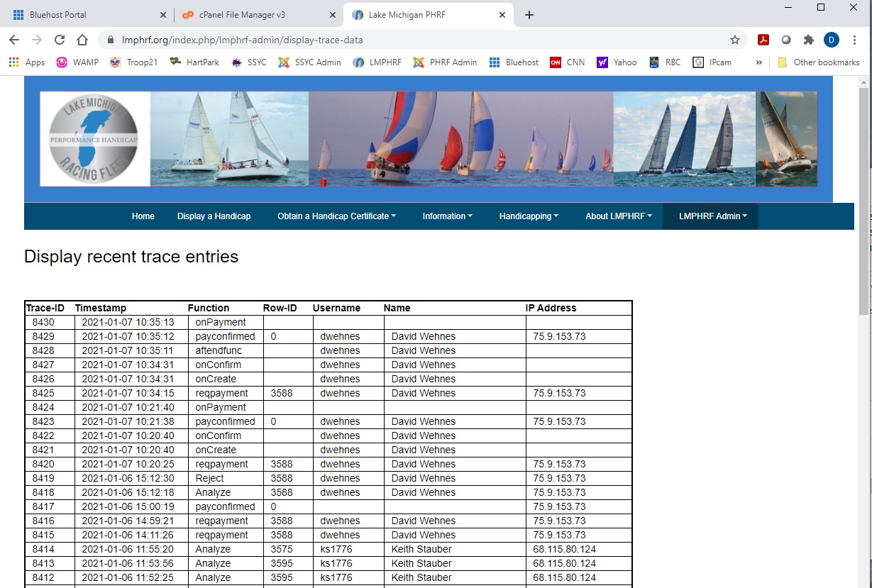Viewport: 872px width, 588px height.
Task: Open the Adobe Acrobat extension icon
Action: 763,40
